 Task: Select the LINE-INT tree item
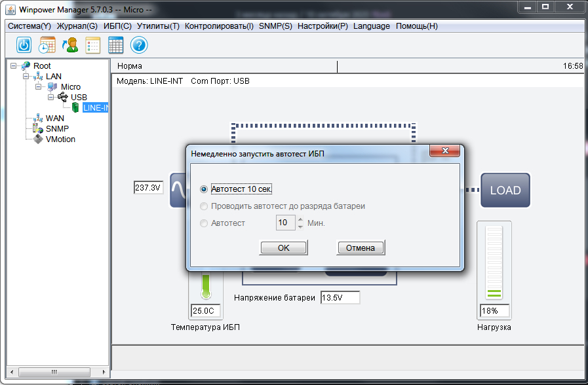[95, 108]
